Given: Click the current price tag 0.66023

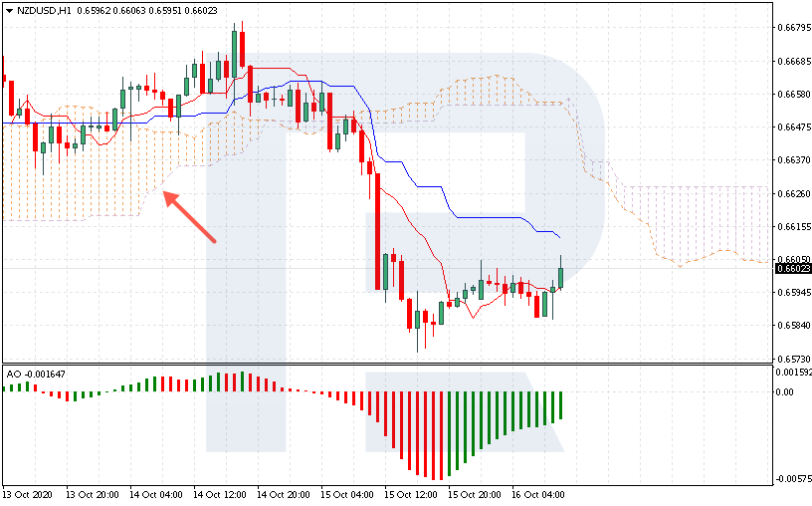Looking at the screenshot, I should [792, 268].
